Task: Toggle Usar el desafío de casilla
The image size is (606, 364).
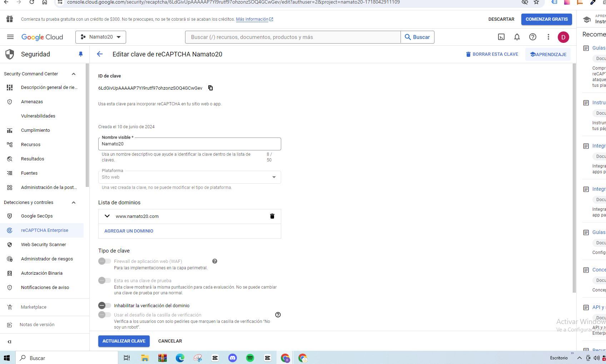Action: 105,315
